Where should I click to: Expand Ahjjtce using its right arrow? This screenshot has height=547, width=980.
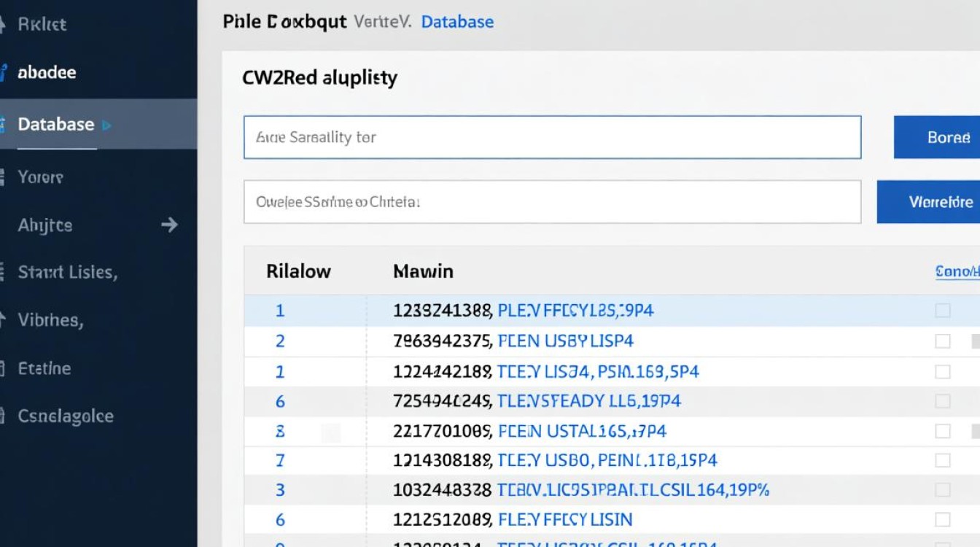169,225
